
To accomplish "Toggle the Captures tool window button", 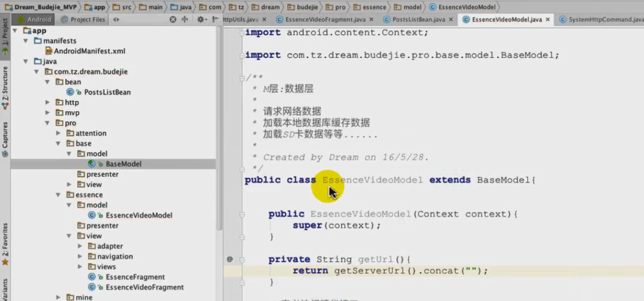I will (5, 139).
